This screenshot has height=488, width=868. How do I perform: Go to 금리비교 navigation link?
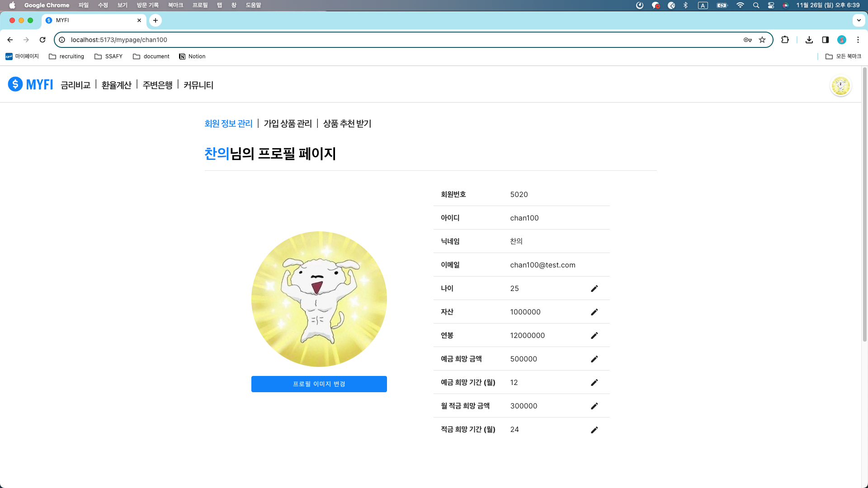click(75, 85)
